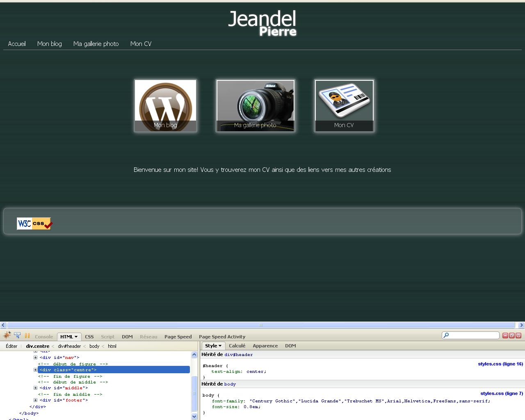Click the HTML panel vertical scrollbar thumb
Screen dimensions: 525x420
point(194,393)
